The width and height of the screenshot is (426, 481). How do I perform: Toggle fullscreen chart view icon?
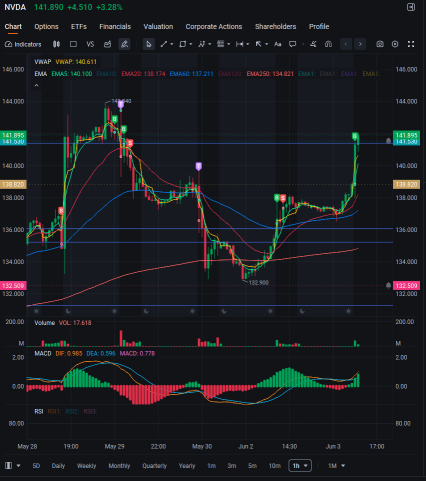(x=411, y=44)
